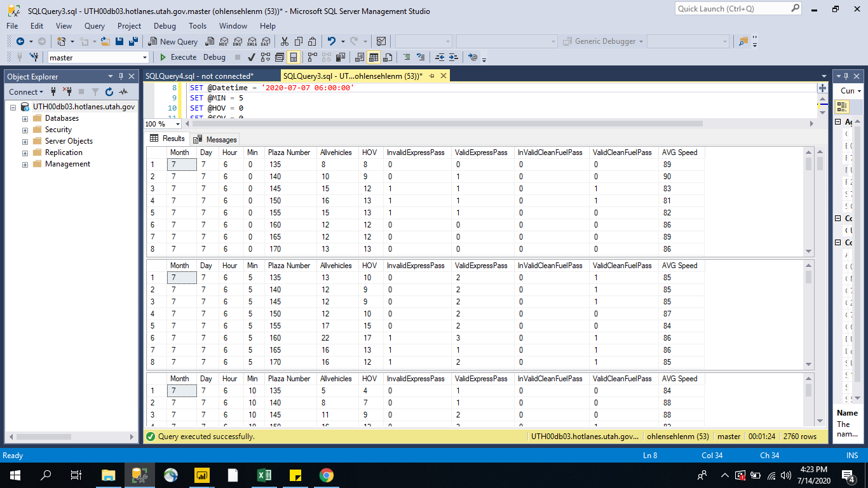This screenshot has height=488, width=868.
Task: Click the New Query button
Action: [x=173, y=41]
